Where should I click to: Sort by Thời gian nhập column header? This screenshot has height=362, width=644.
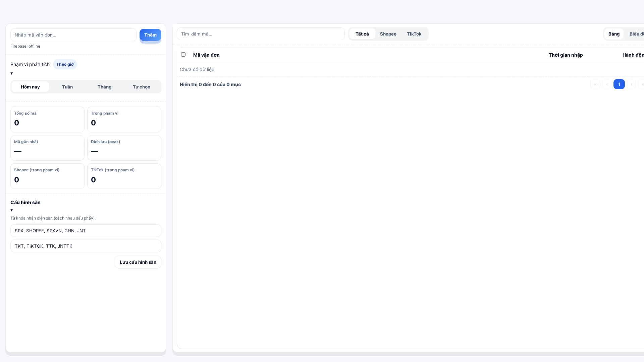(566, 55)
